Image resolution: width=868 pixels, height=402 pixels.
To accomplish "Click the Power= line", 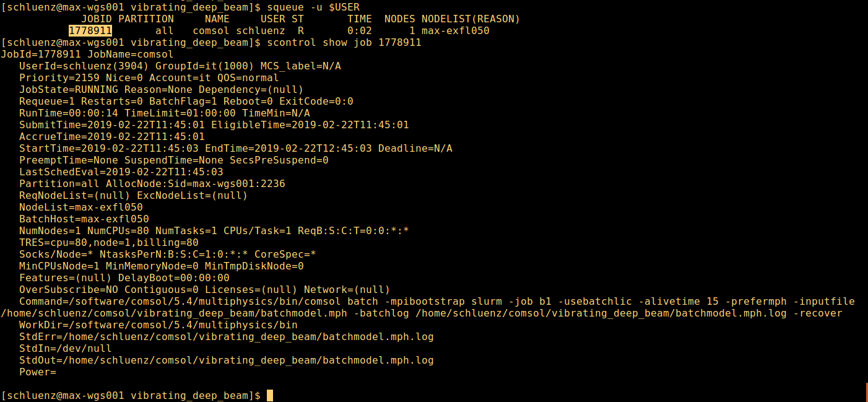I will (37, 372).
